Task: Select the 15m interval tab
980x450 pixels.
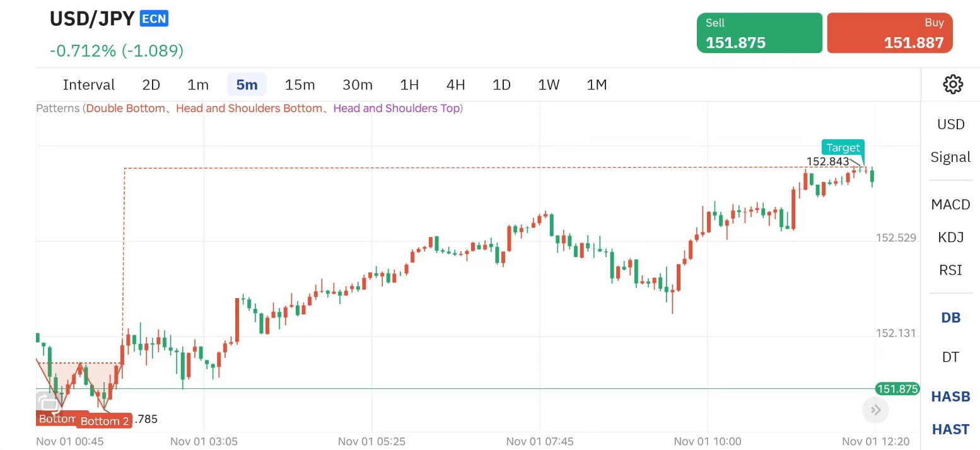Action: 300,84
